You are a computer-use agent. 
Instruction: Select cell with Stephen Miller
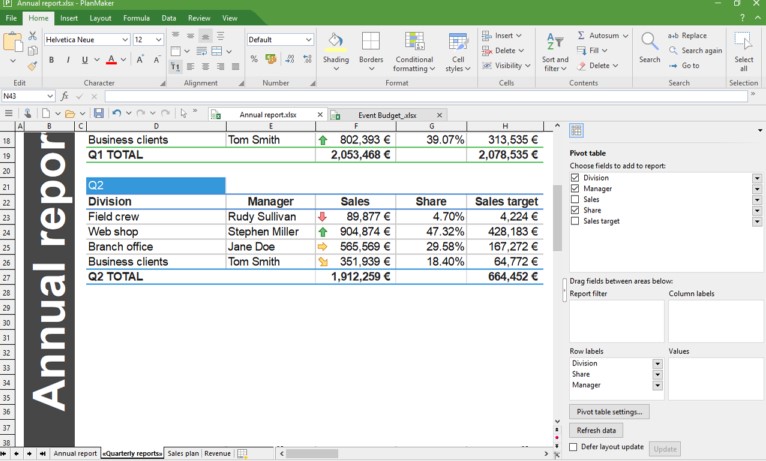point(271,231)
